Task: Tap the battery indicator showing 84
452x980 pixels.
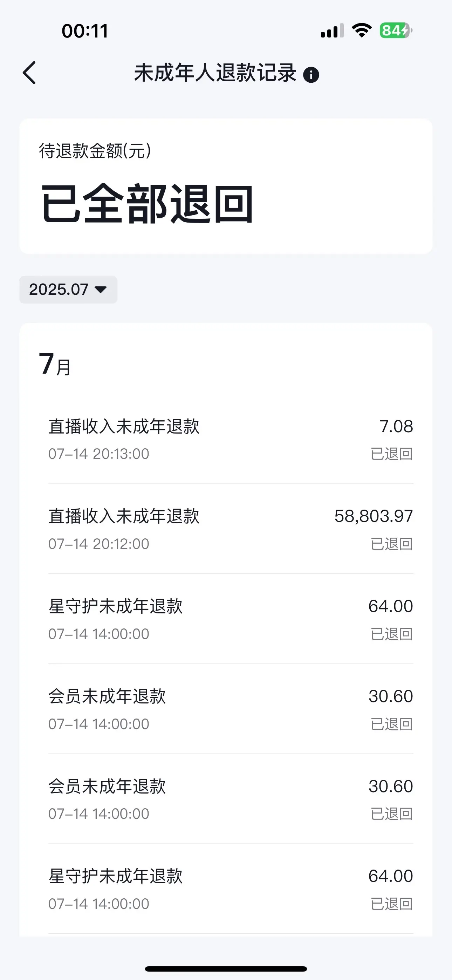Action: tap(396, 30)
